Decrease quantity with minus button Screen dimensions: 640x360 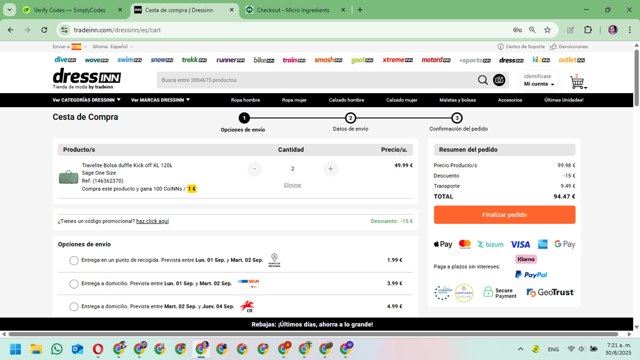point(255,169)
